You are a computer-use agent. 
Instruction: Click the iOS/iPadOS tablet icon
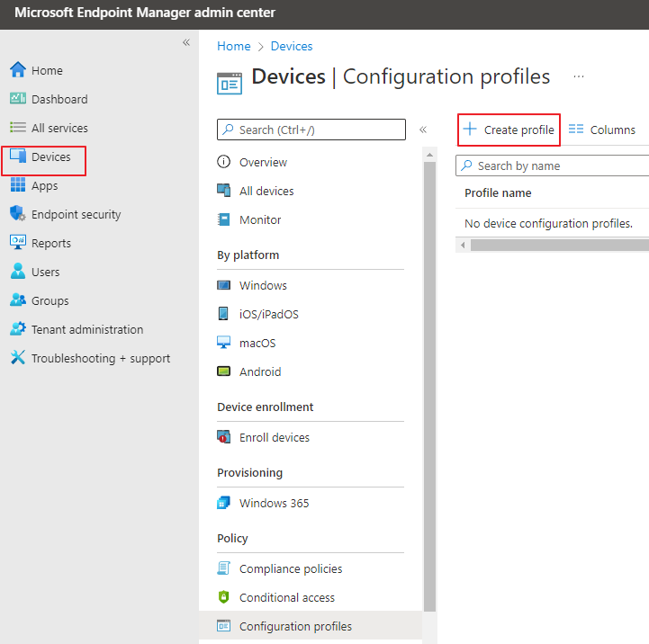point(223,314)
